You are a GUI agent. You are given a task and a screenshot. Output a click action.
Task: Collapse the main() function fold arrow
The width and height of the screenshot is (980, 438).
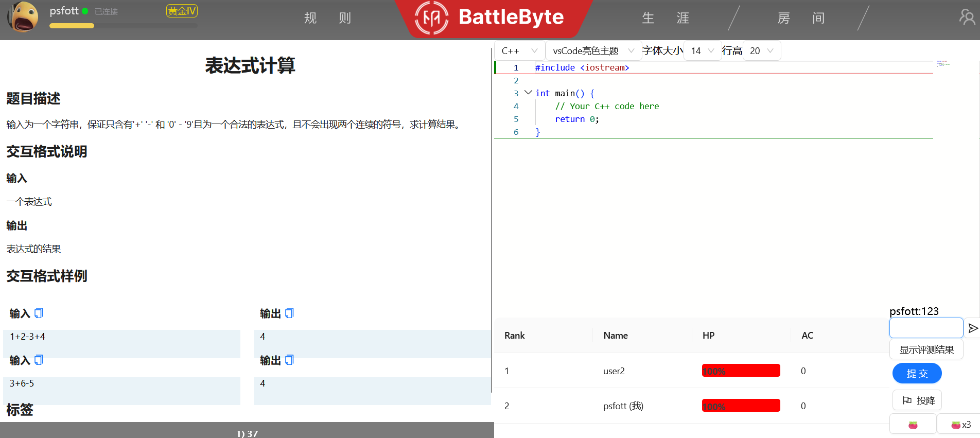[x=528, y=93]
